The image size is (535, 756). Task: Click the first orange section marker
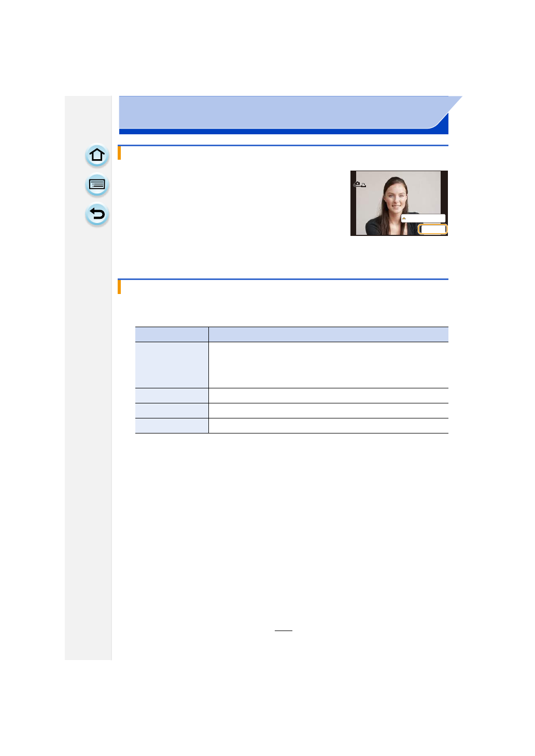[x=119, y=153]
